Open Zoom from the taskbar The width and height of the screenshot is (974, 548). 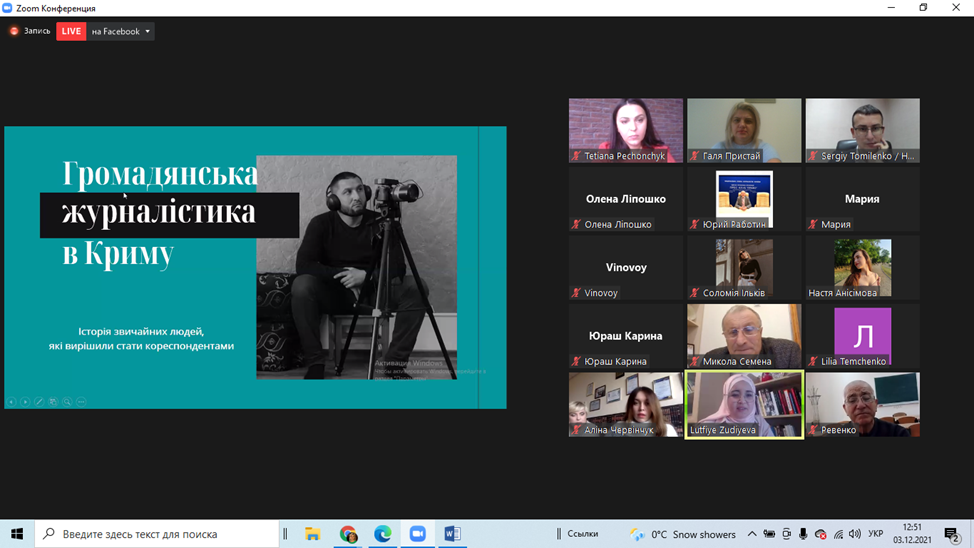tap(417, 534)
